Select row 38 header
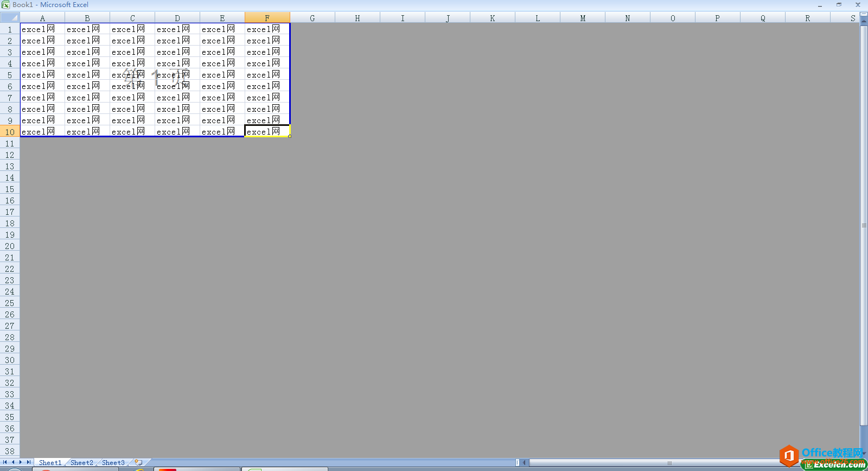Screen dimensions: 868x471 point(10,451)
